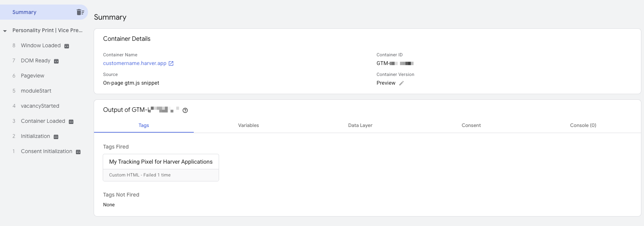Click the code icon next to Window Loaded
644x226 pixels.
pyautogui.click(x=66, y=46)
